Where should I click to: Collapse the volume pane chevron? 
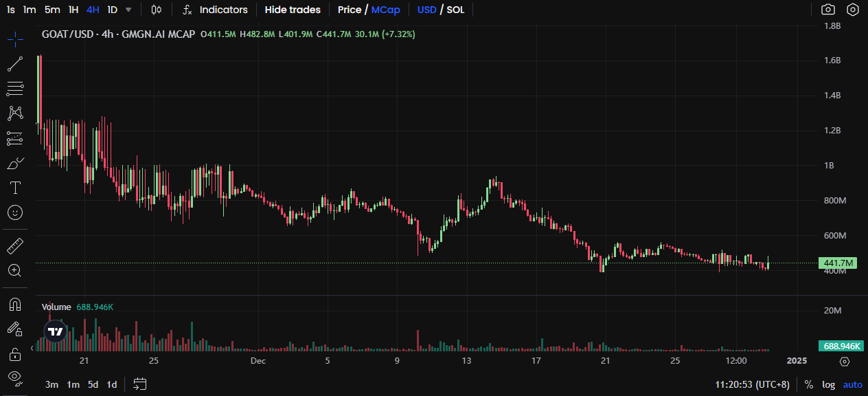pyautogui.click(x=32, y=349)
